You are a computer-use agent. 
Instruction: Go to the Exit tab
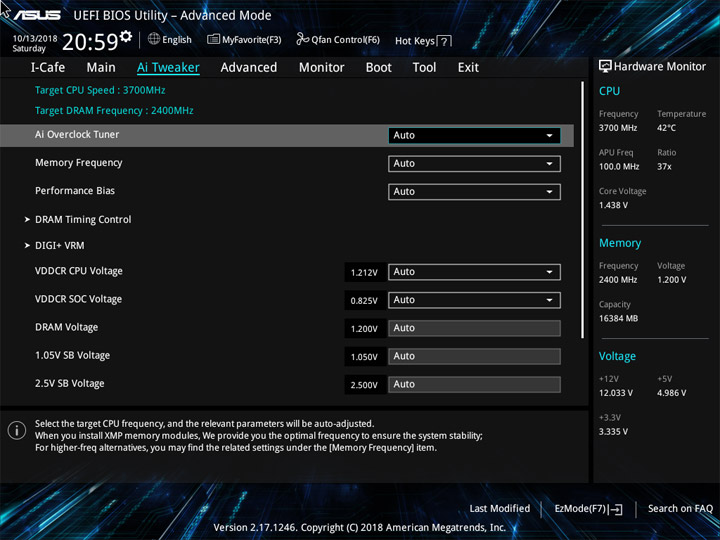point(468,68)
